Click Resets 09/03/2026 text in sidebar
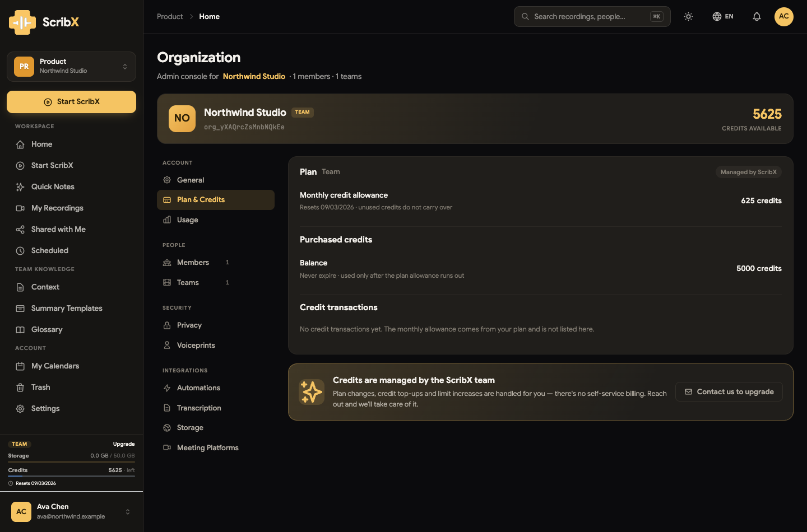 (x=36, y=484)
